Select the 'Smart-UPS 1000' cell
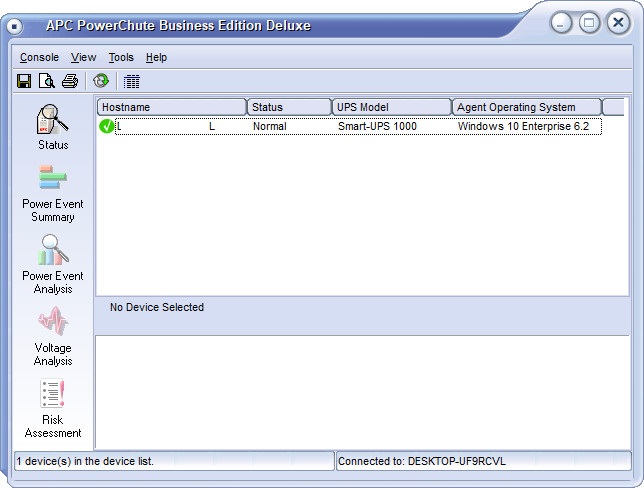This screenshot has height=488, width=644. tap(377, 126)
